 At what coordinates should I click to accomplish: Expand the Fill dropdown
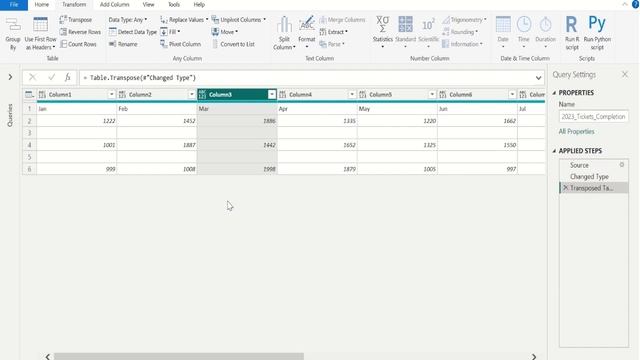point(170,32)
